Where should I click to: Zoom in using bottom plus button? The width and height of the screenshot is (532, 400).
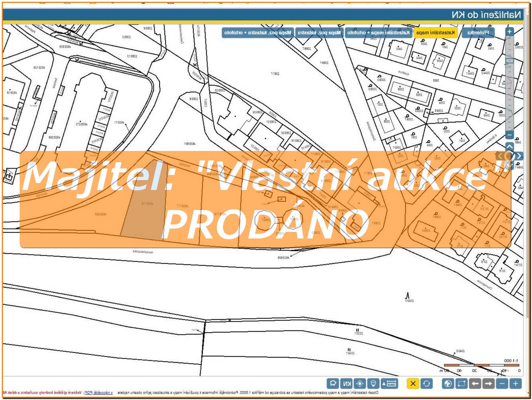(x=516, y=383)
